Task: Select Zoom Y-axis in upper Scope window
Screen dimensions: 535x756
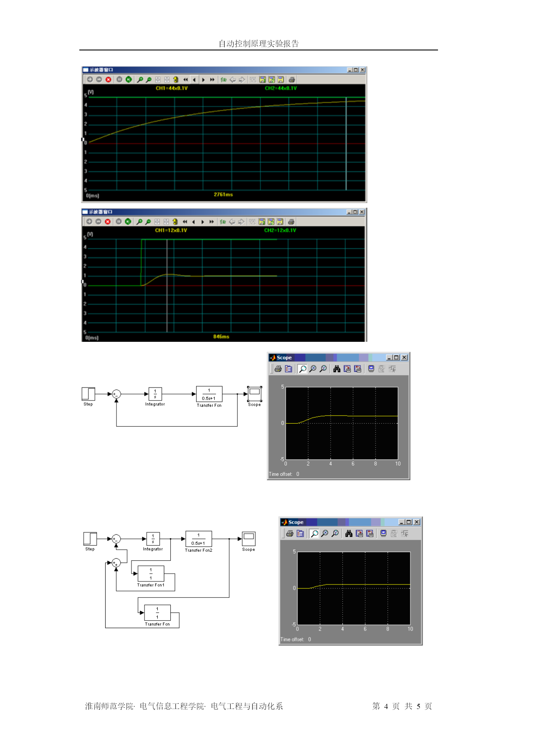Action: [x=323, y=369]
